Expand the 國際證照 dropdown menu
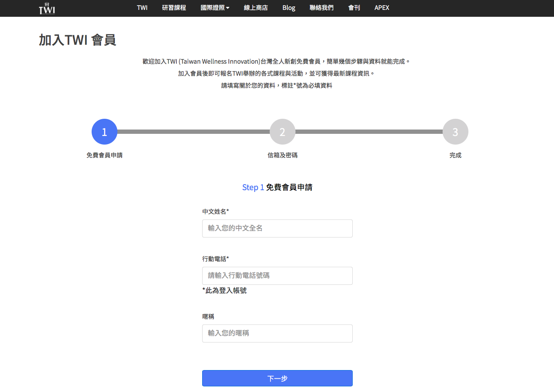Image resolution: width=554 pixels, height=392 pixels. pyautogui.click(x=215, y=8)
